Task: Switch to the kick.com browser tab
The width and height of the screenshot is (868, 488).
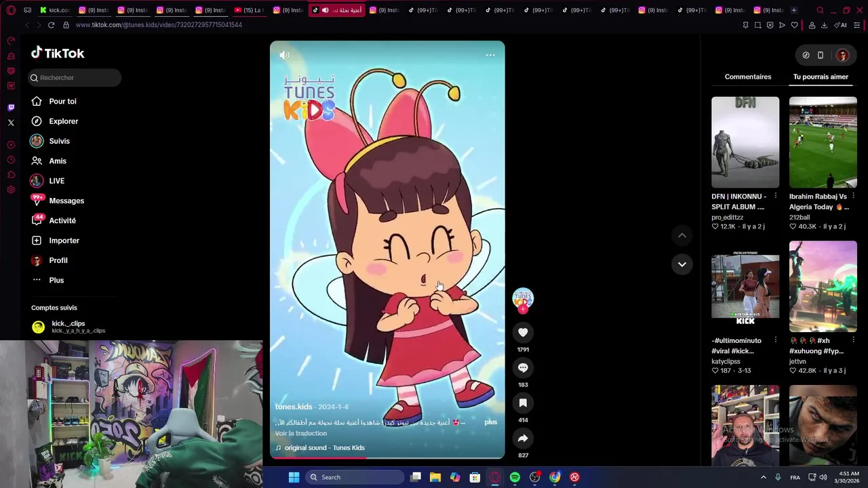Action: 55,10
